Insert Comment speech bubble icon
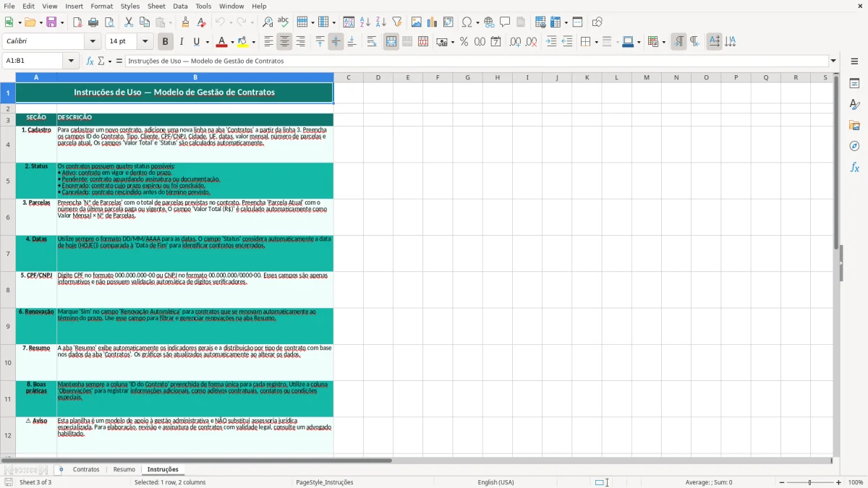 coord(505,22)
